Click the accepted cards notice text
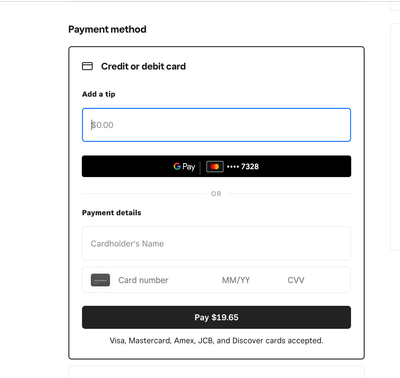 (216, 341)
